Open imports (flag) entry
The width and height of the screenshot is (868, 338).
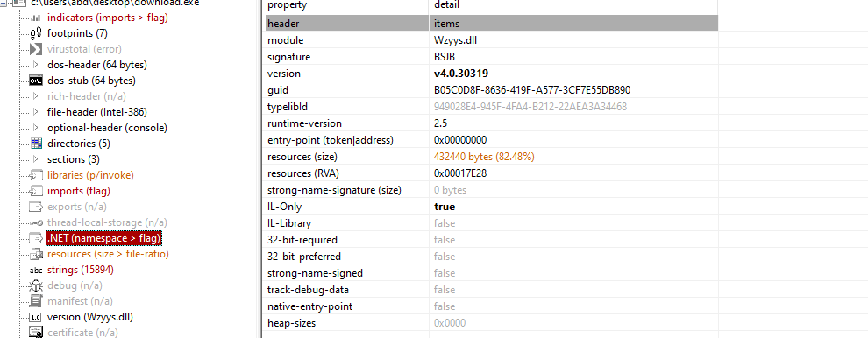pyautogui.click(x=79, y=192)
